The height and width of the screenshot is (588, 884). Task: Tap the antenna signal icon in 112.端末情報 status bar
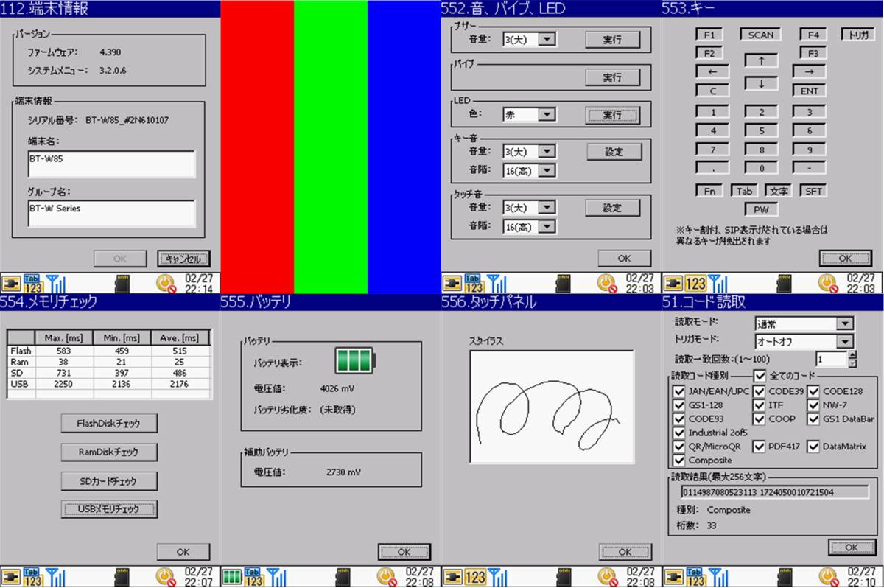click(55, 283)
